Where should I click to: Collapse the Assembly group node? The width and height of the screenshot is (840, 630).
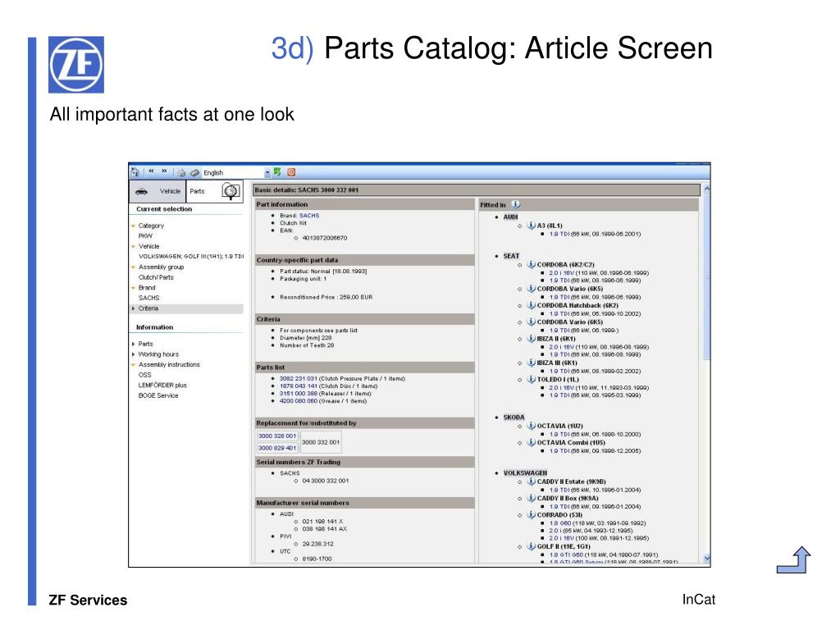[133, 267]
